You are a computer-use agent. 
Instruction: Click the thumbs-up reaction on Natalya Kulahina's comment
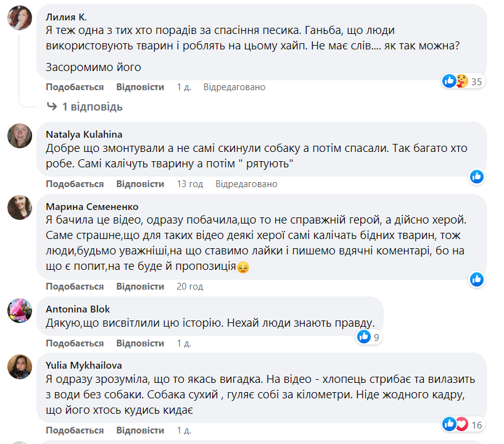point(477,177)
